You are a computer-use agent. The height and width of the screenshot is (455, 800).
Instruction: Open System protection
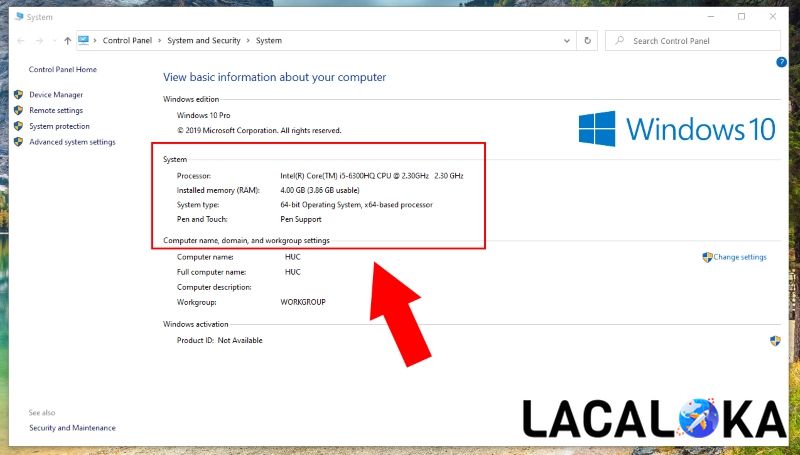[59, 126]
